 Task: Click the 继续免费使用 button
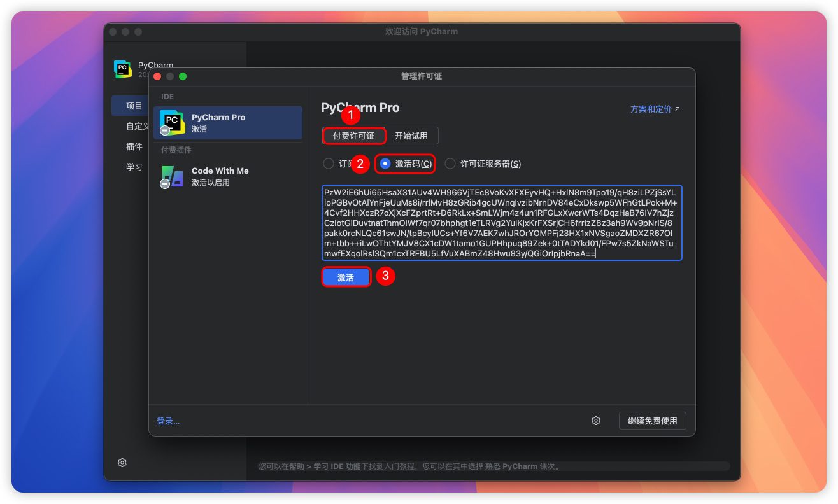click(652, 421)
